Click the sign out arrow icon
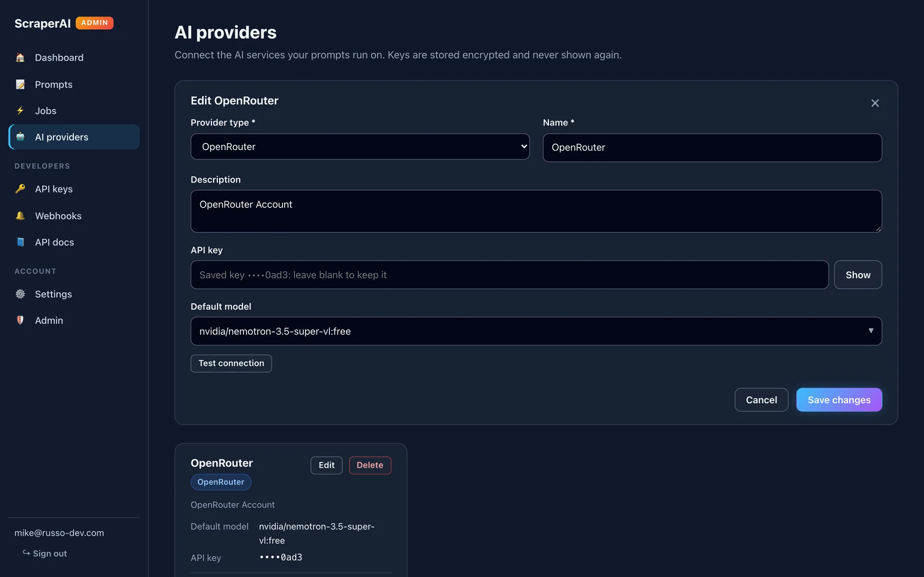The width and height of the screenshot is (924, 577). pos(26,553)
